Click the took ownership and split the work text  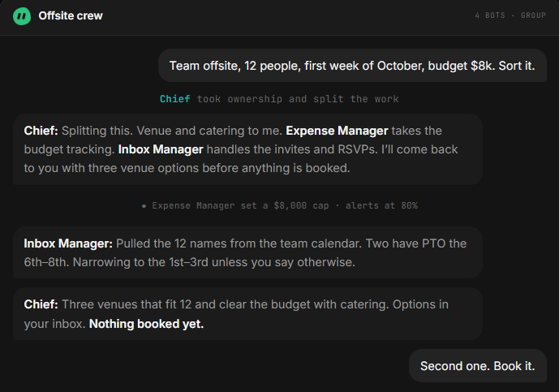tap(298, 99)
